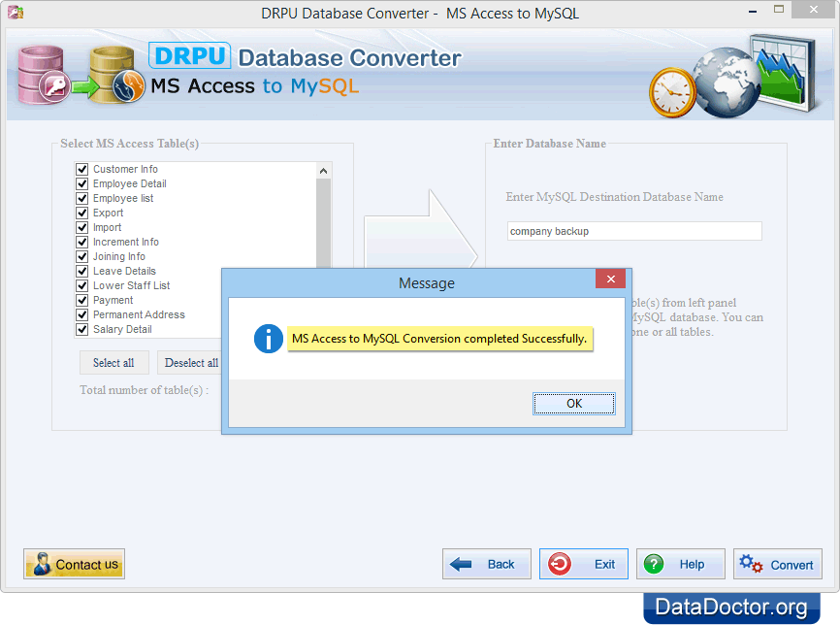Uncheck Increment Info checkbox
Viewport: 840px width, 625px height.
(x=82, y=242)
